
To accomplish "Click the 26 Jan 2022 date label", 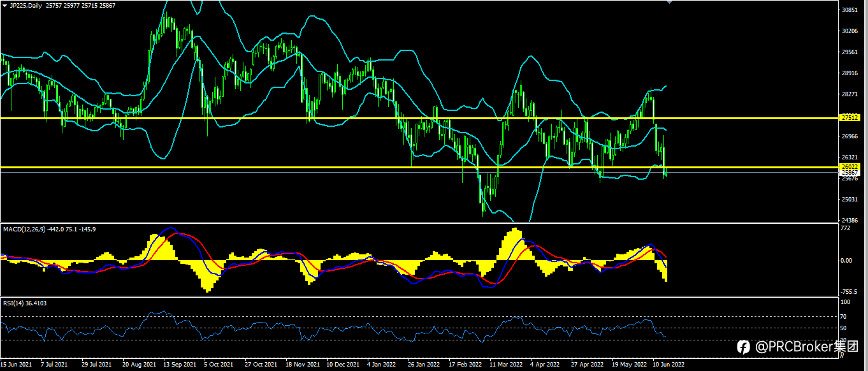I will pos(424,365).
